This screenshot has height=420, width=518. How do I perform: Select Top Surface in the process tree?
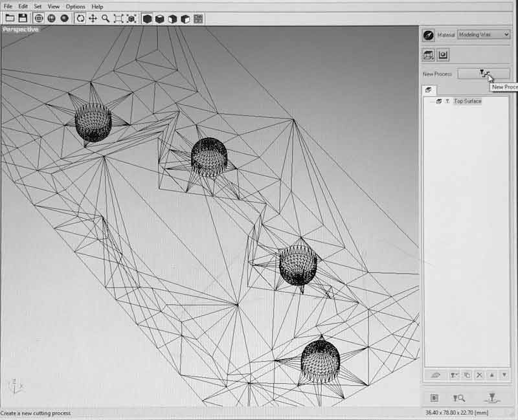467,101
